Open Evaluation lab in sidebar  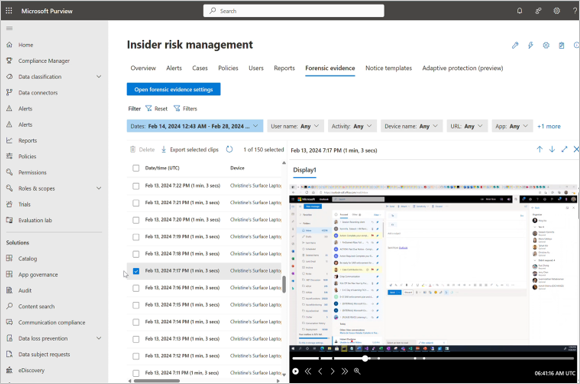(x=35, y=220)
